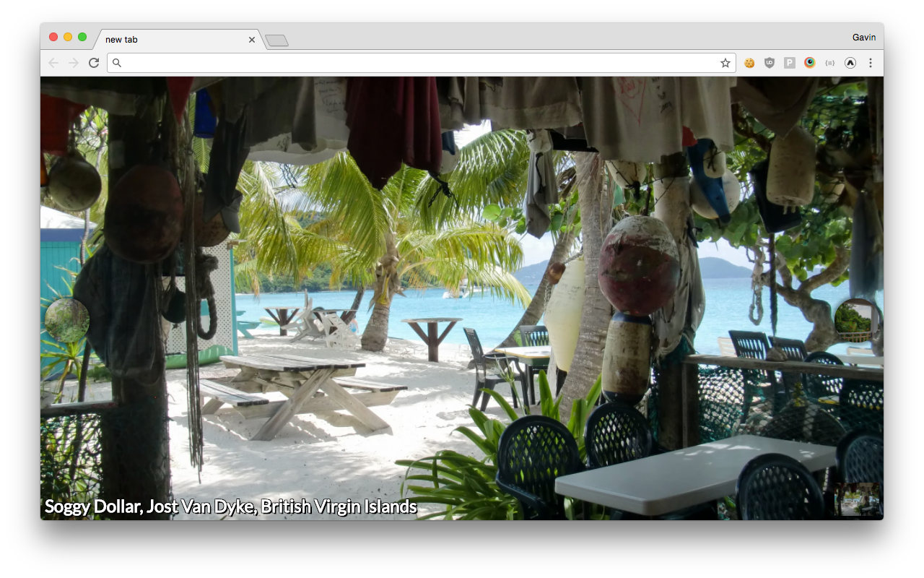
Task: Click the back navigation arrow
Action: point(53,63)
